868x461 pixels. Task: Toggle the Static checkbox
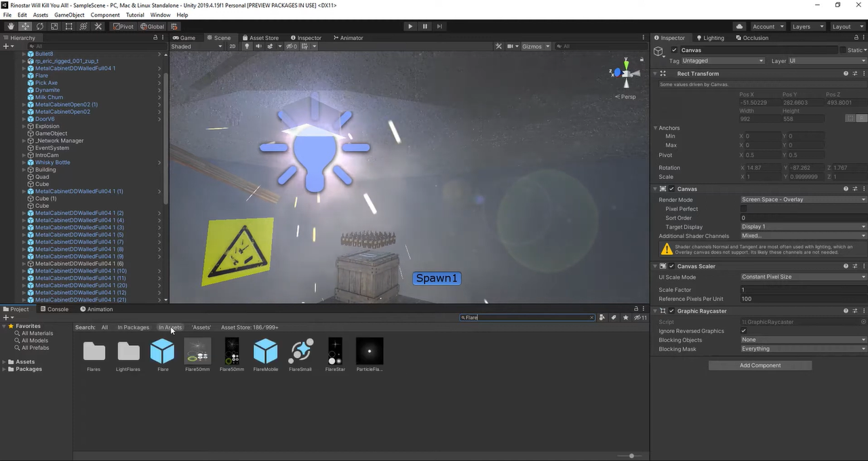(x=843, y=50)
